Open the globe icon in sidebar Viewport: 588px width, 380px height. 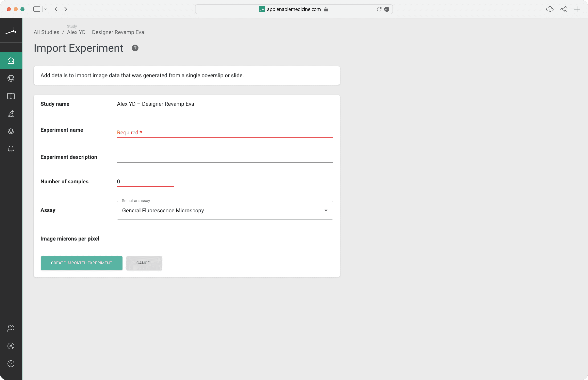click(11, 78)
